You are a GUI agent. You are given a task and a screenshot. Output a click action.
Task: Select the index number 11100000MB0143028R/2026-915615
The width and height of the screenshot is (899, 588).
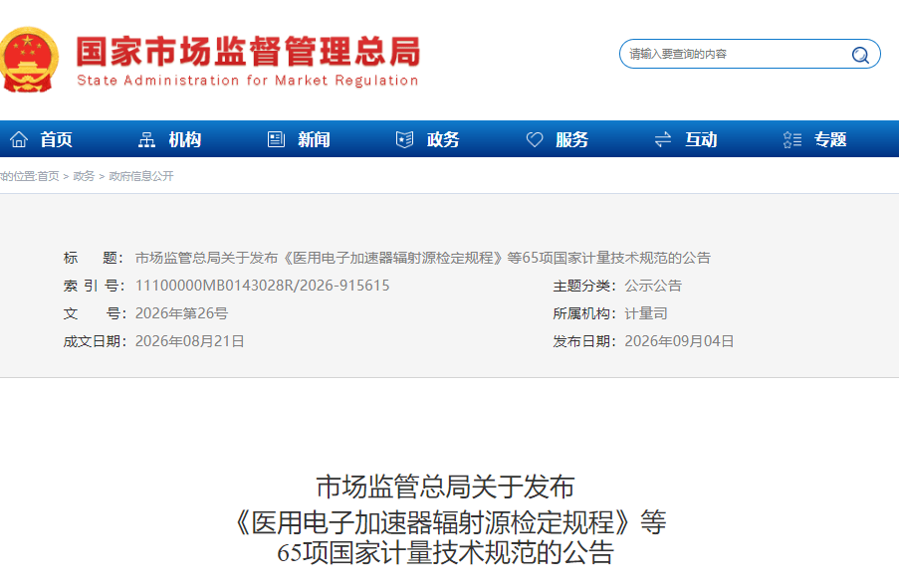coord(263,286)
